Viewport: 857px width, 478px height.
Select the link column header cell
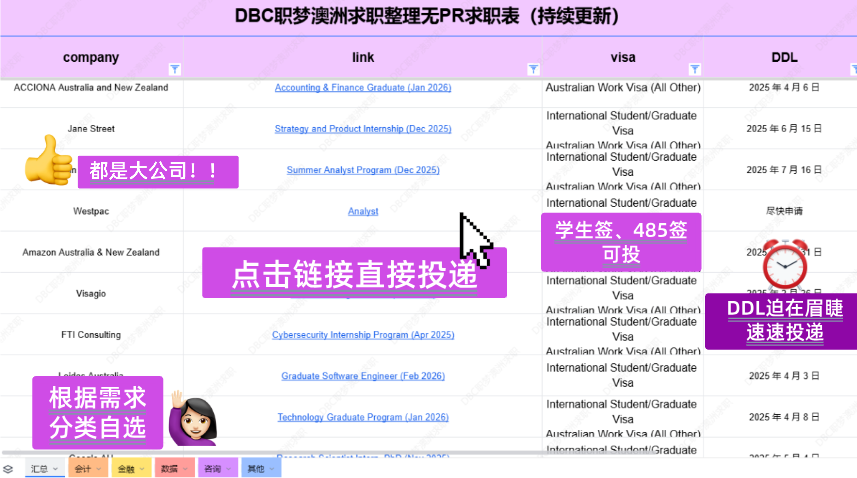363,58
